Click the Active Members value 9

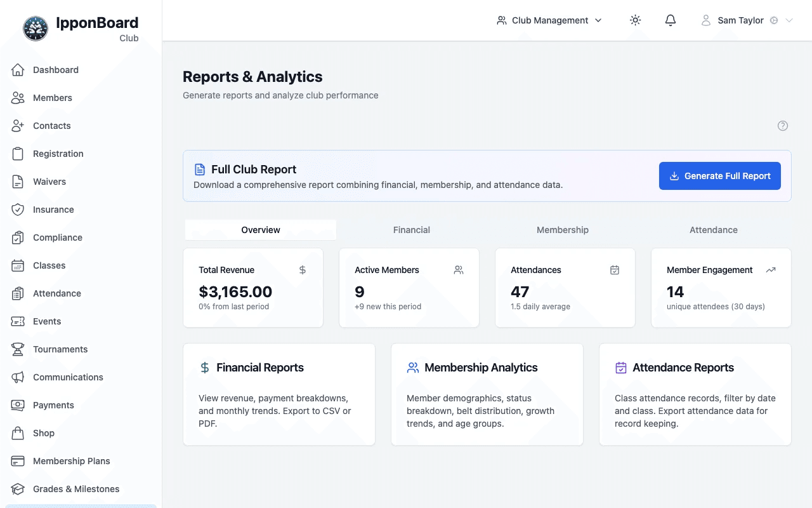[360, 292]
